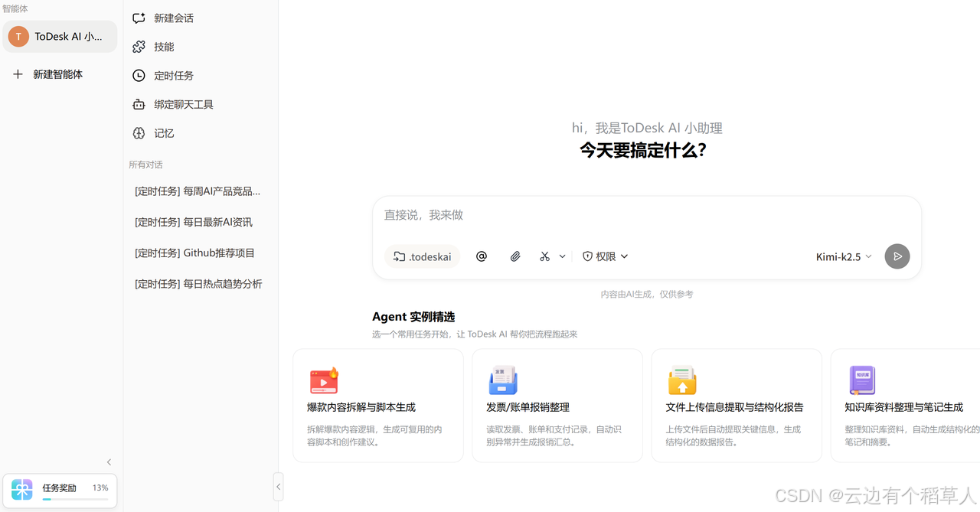Click the @ mention icon
980x512 pixels.
[482, 256]
